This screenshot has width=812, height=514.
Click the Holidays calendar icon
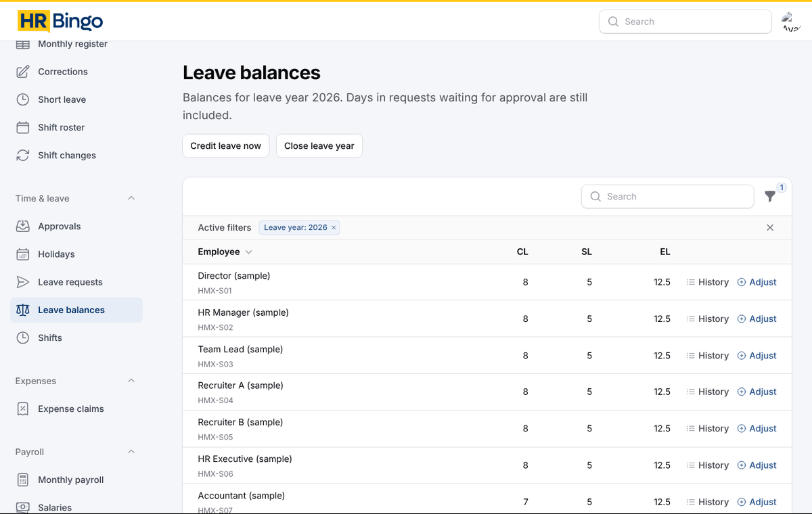pos(23,254)
